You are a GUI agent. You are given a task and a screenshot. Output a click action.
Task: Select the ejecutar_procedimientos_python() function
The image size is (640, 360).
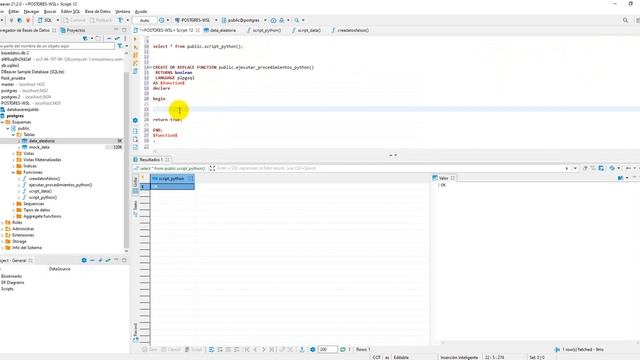coord(60,185)
